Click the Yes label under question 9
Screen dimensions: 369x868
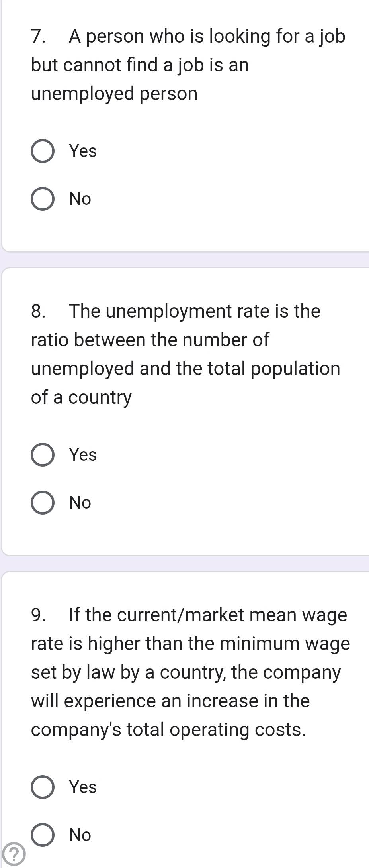83,787
